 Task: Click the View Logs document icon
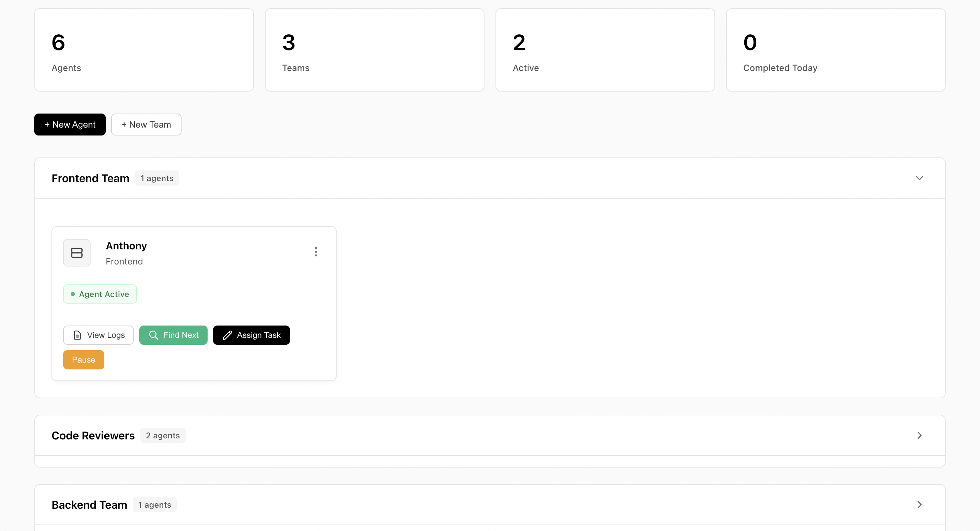coord(77,335)
